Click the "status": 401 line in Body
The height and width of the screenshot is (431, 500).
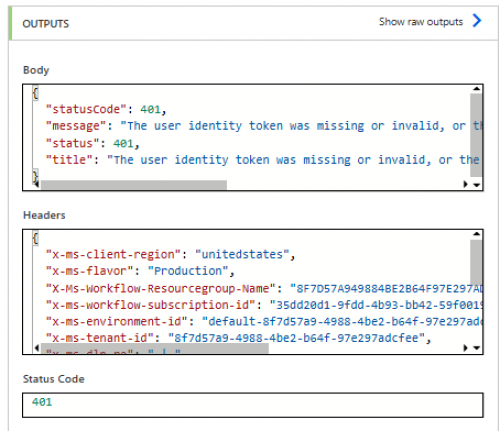pos(93,143)
